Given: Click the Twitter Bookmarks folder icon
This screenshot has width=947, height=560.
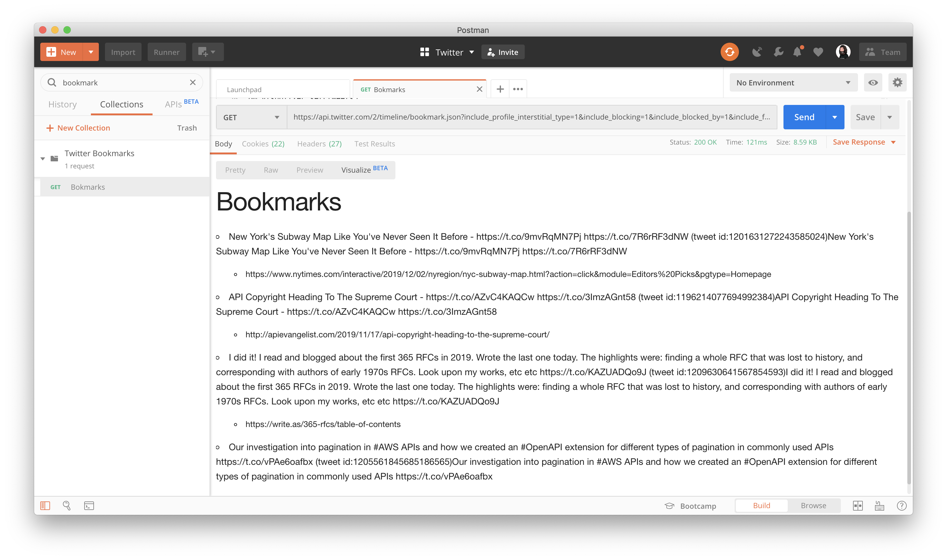Looking at the screenshot, I should pyautogui.click(x=54, y=159).
